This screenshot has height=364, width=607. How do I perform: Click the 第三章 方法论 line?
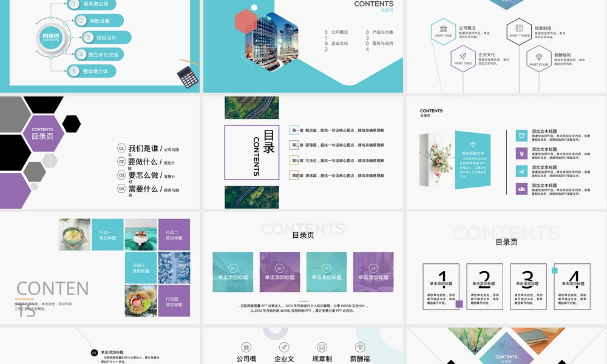(338, 161)
